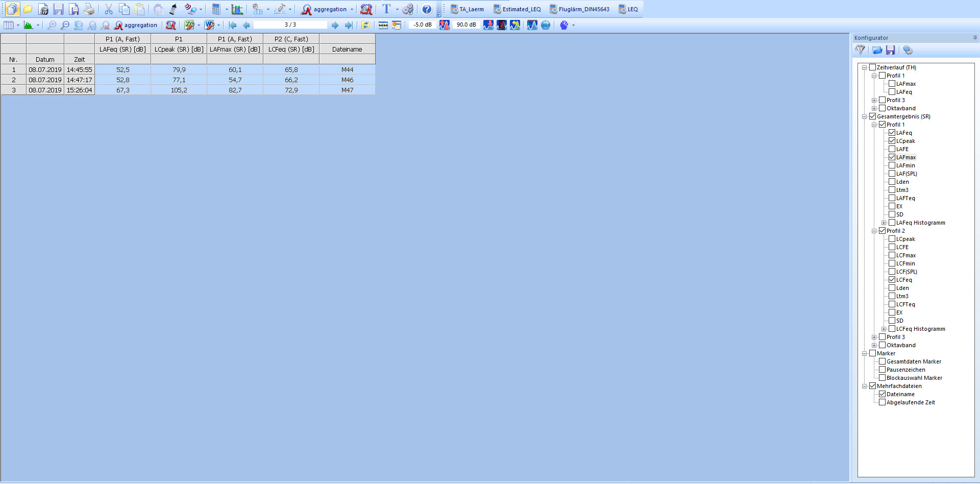
Task: Click the Excel export settings icon
Action: pyautogui.click(x=189, y=25)
